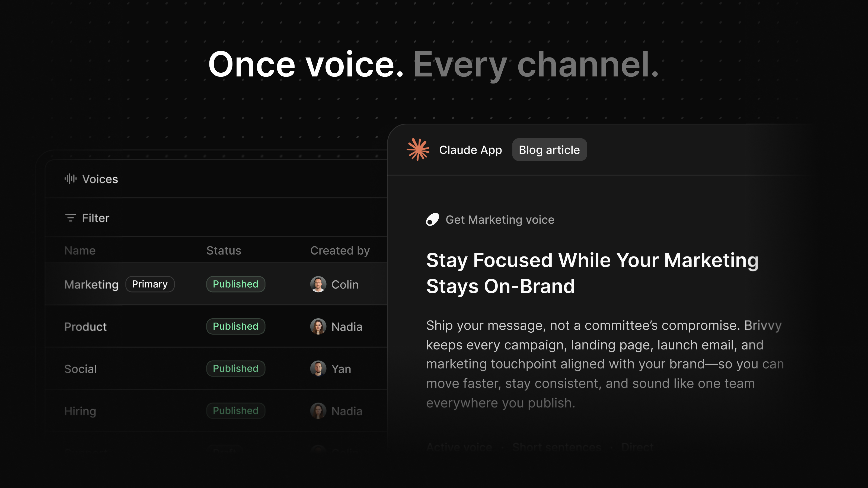Click the Voices waveform icon

click(71, 179)
